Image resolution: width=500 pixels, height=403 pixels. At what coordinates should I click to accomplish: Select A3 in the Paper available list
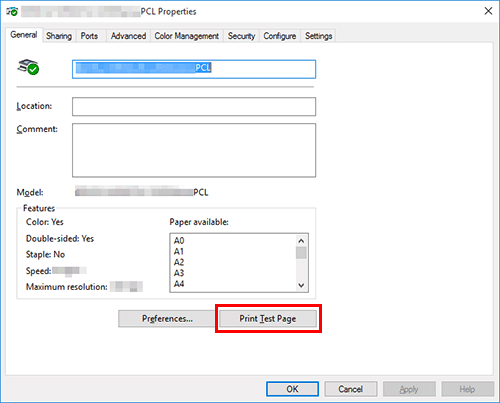click(x=179, y=273)
